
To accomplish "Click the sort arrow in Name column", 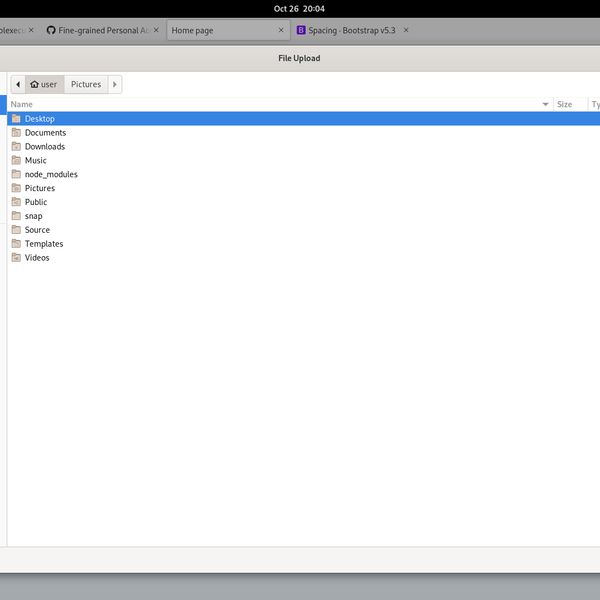I will point(545,104).
